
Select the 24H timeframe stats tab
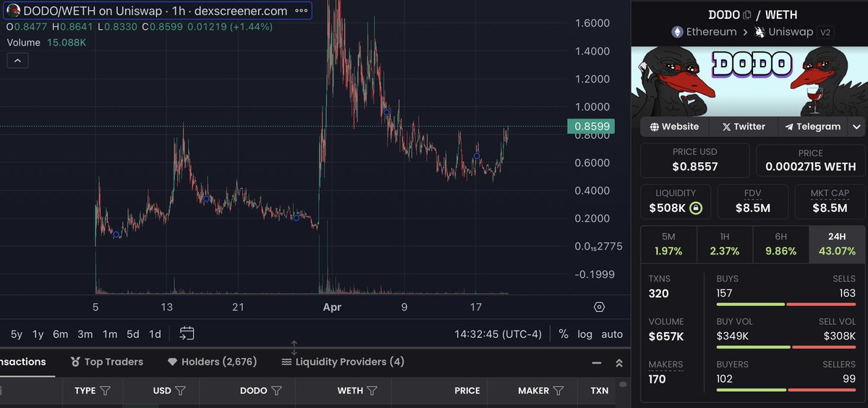tap(837, 244)
